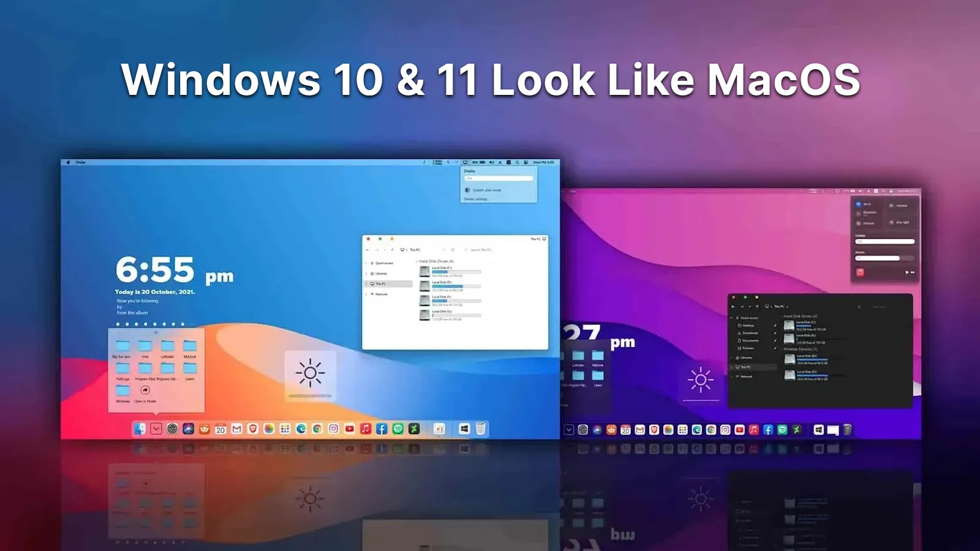This screenshot has height=551, width=980.
Task: Launch Siri icon in the left dock
Action: pyautogui.click(x=188, y=429)
